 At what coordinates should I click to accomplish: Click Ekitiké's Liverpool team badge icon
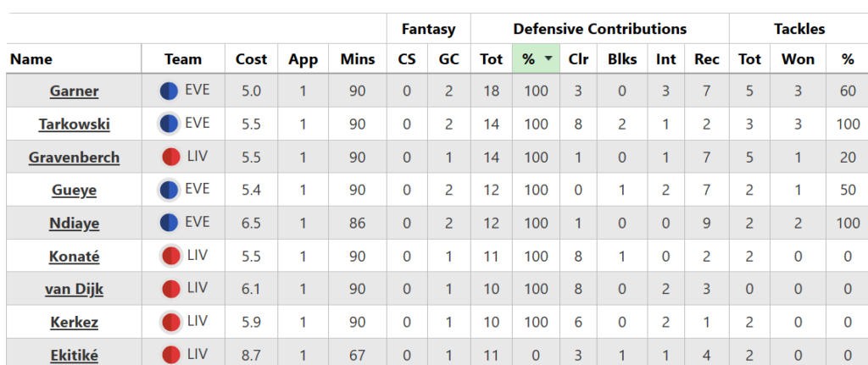(x=171, y=355)
